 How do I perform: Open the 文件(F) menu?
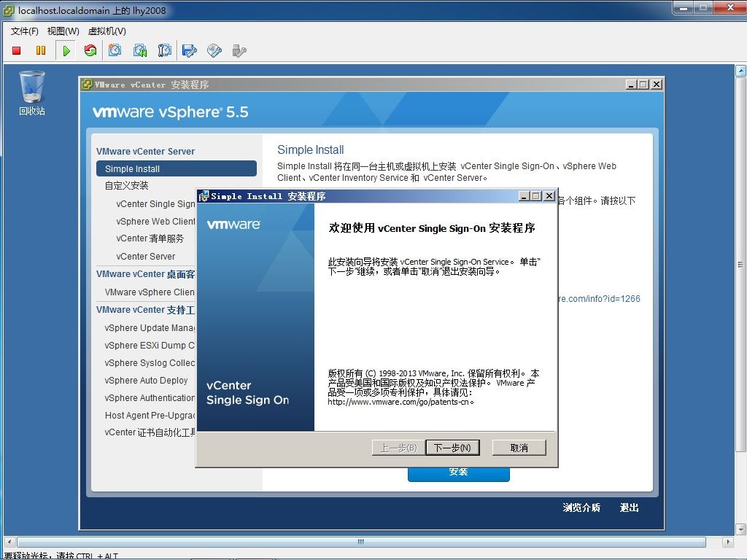pyautogui.click(x=24, y=31)
